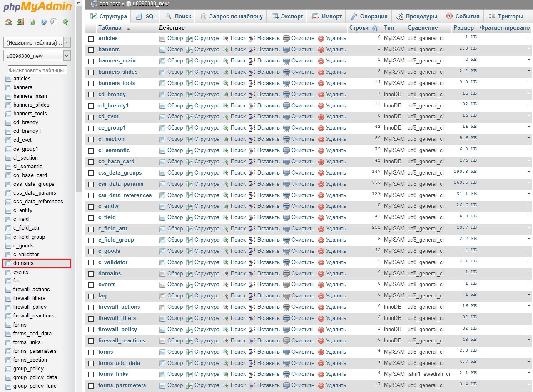Click the Обзор icon in the banners row
The image size is (533, 392).
[162, 50]
